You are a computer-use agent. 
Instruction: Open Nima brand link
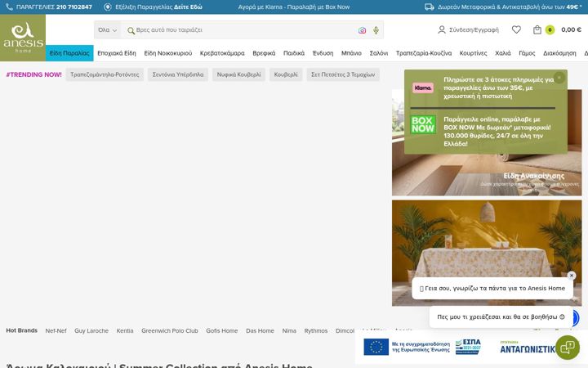pyautogui.click(x=289, y=331)
